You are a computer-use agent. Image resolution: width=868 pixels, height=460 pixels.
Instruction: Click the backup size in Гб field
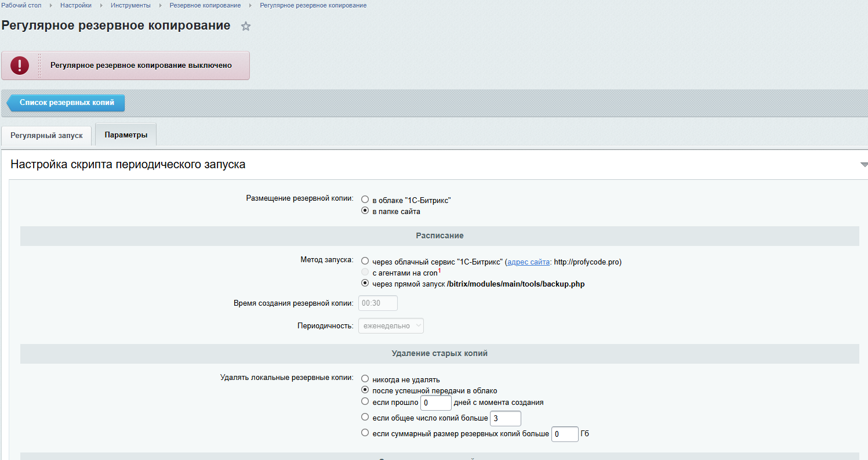564,434
